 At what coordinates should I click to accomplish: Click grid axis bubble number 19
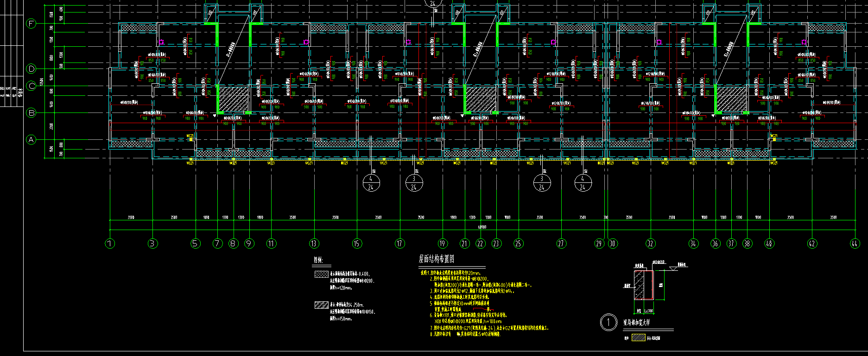pos(443,244)
